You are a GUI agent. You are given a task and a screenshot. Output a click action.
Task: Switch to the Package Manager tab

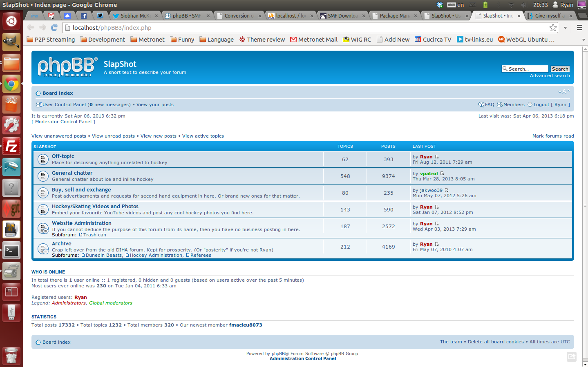tap(394, 16)
